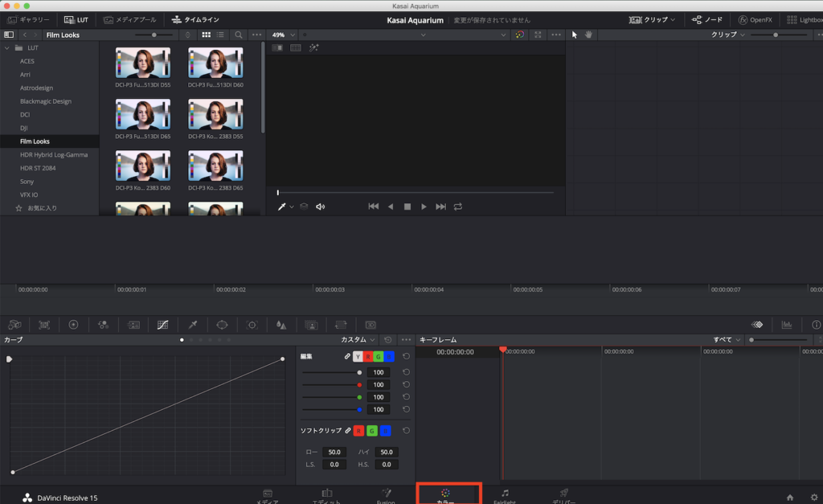Mute the viewer audio speaker icon
Image resolution: width=823 pixels, height=504 pixels.
click(x=321, y=207)
